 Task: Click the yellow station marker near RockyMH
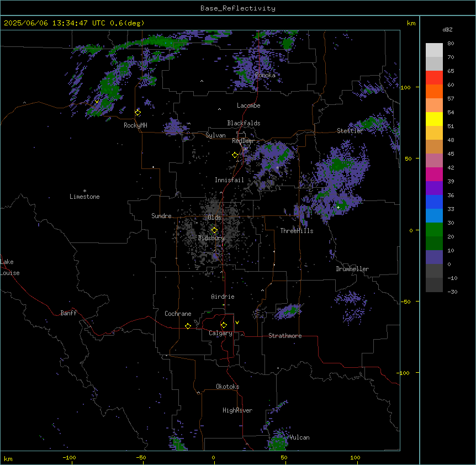[137, 113]
